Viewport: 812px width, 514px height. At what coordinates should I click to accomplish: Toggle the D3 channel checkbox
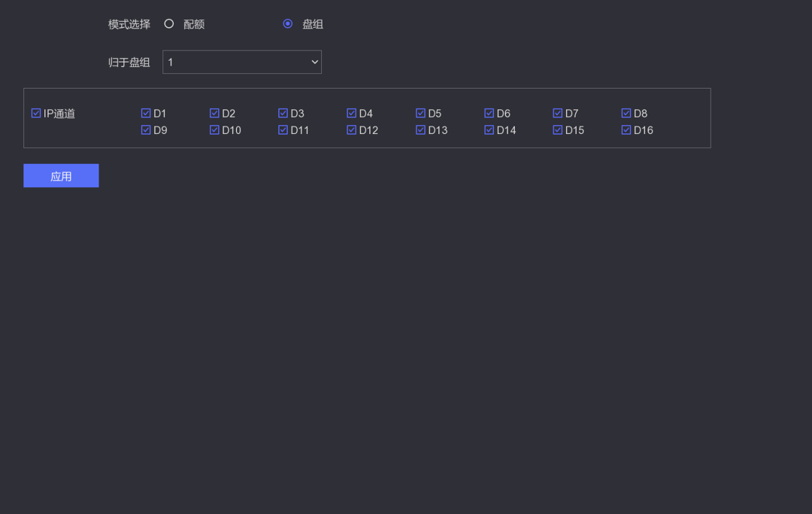(x=283, y=114)
